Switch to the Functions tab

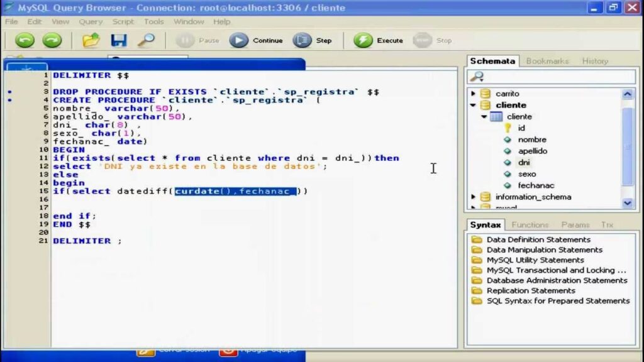[x=530, y=224]
